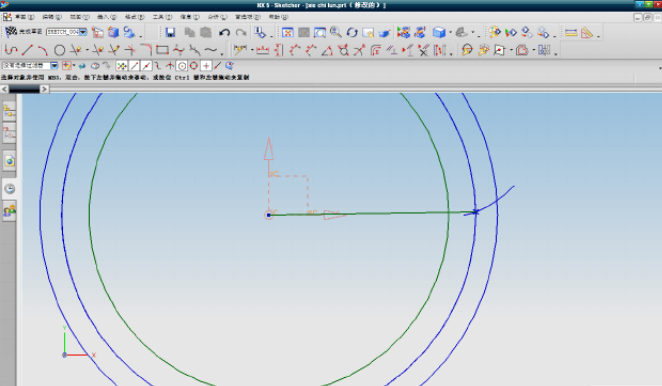
Task: Open the 视图 (View) menu
Action: pos(79,17)
